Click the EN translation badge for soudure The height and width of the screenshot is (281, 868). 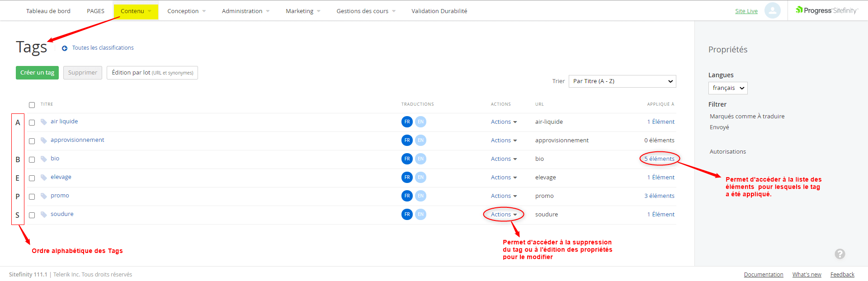click(x=420, y=215)
